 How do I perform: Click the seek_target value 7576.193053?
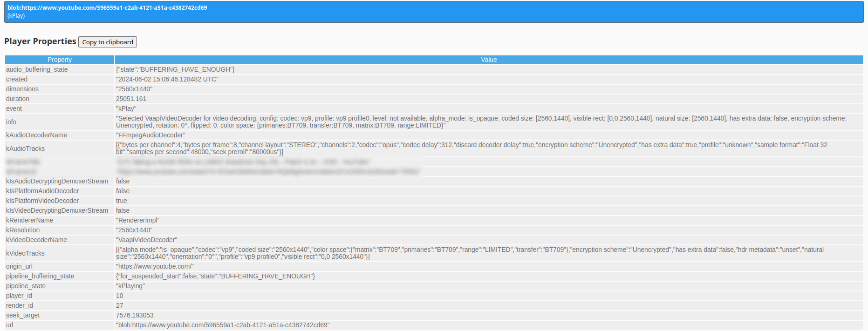(135, 315)
